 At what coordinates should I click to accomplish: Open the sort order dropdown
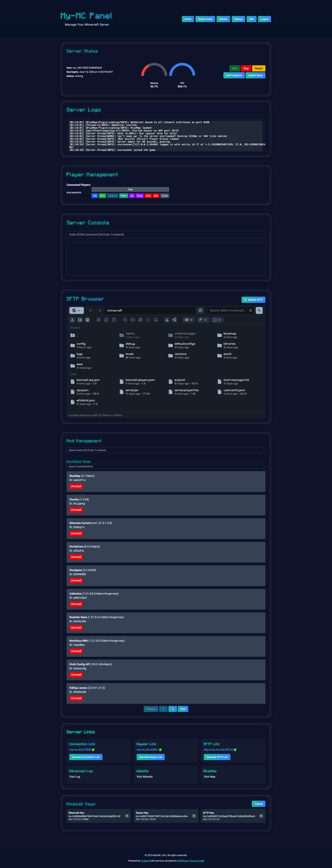pyautogui.click(x=203, y=320)
